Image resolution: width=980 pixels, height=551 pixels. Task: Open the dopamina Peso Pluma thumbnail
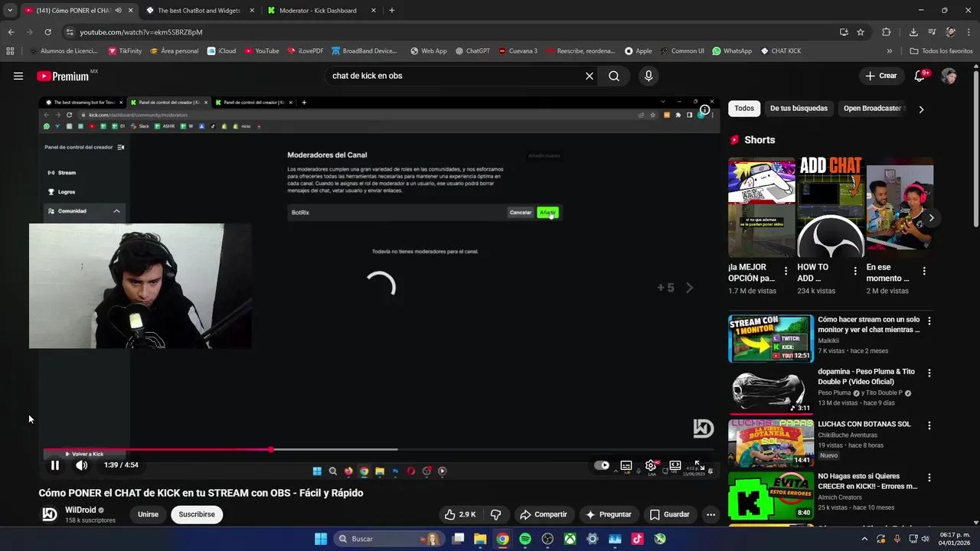pyautogui.click(x=771, y=391)
